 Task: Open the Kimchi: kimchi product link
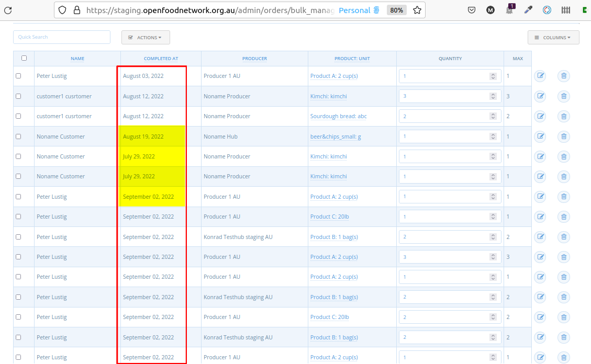pos(329,96)
